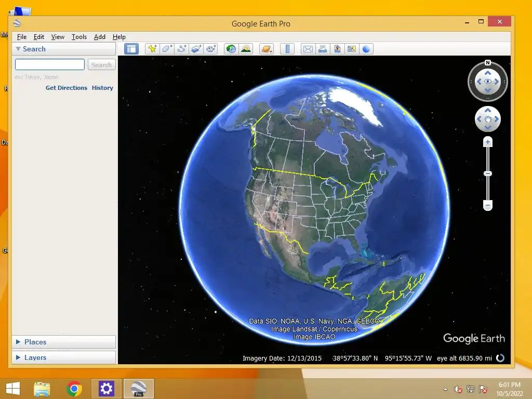Launch Google Earth web globe icon
The width and height of the screenshot is (532, 399).
pyautogui.click(x=366, y=49)
